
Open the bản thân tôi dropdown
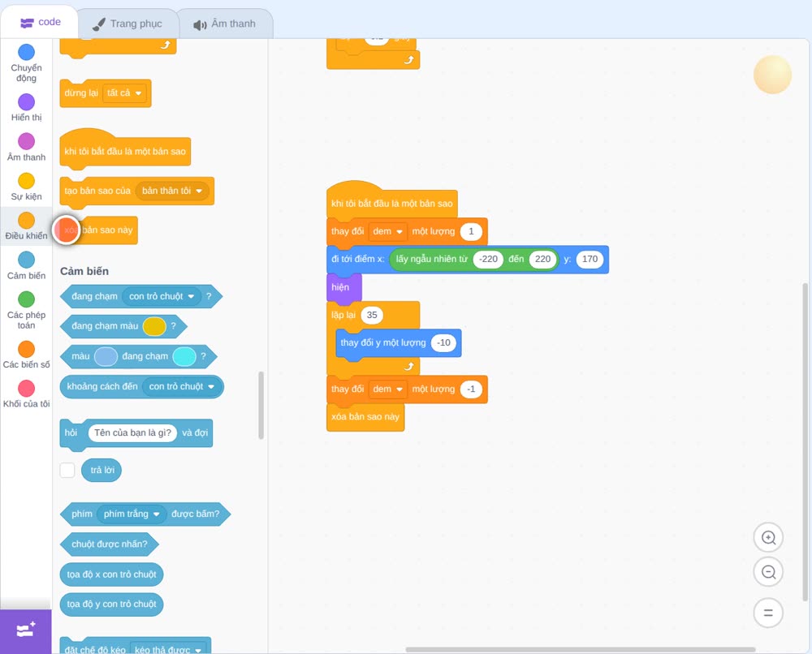[172, 191]
